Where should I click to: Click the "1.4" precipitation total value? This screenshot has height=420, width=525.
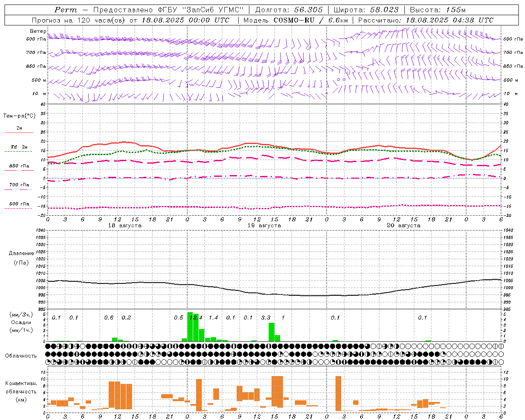tap(213, 317)
